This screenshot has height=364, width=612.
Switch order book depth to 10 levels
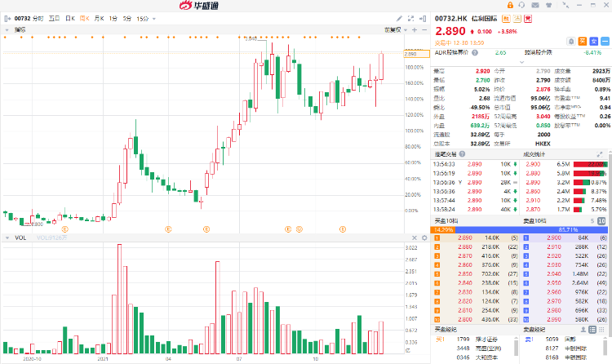601,220
